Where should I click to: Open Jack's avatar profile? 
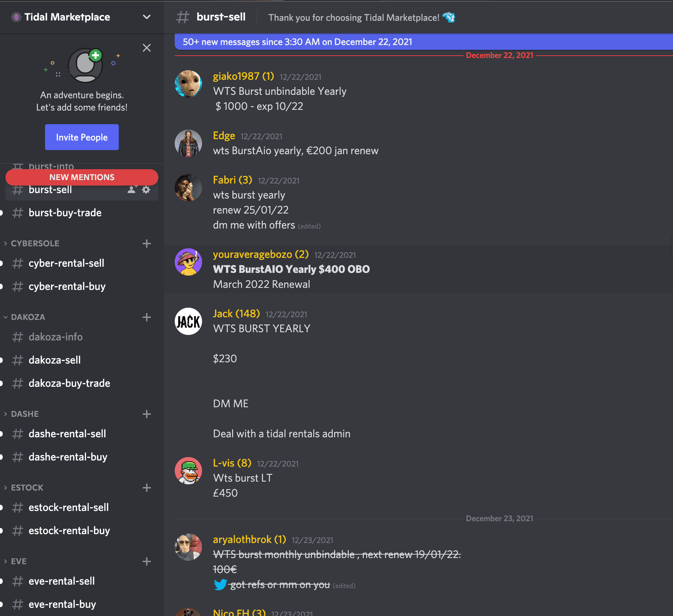tap(188, 321)
